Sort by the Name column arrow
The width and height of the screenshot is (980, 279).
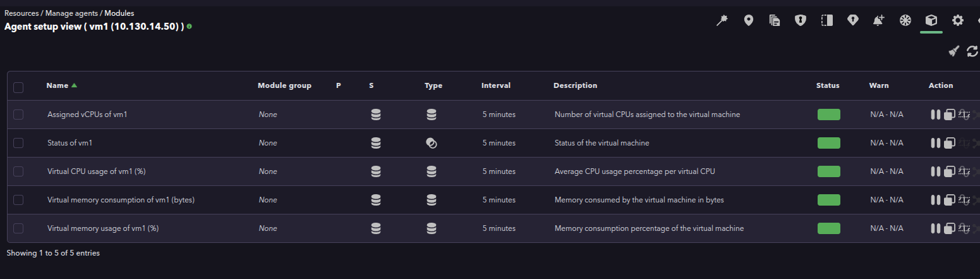point(74,85)
